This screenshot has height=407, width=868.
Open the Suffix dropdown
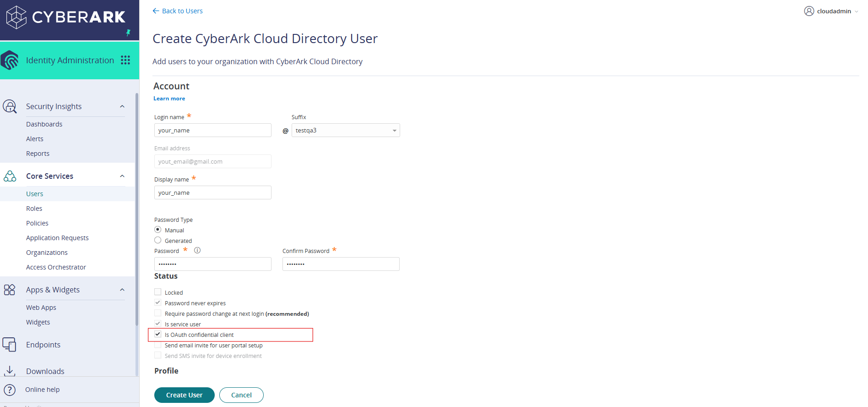point(346,130)
